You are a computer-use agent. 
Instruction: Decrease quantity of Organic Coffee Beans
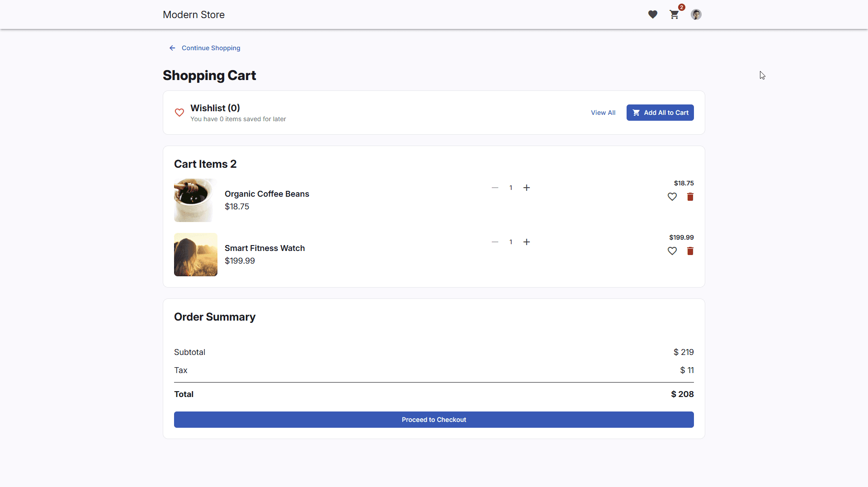tap(495, 188)
